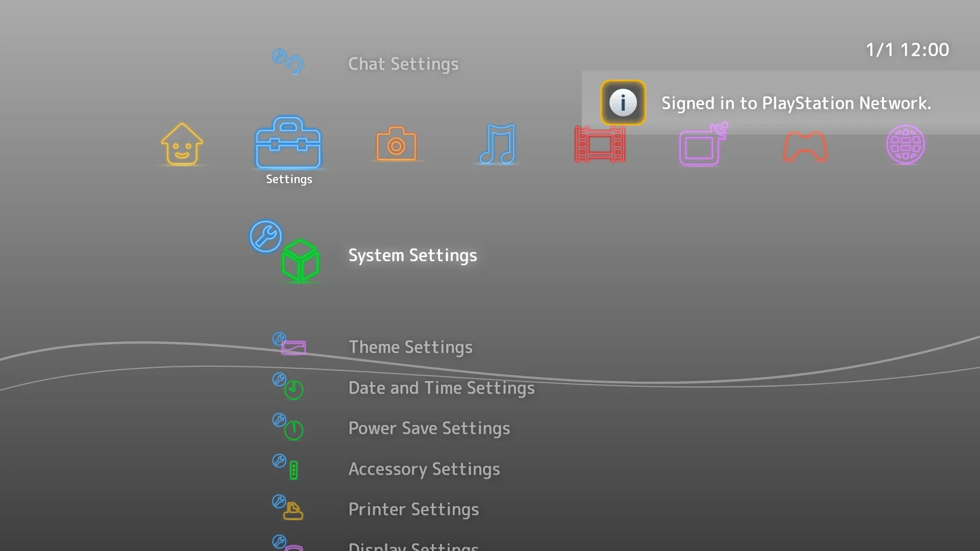Select Accessory Settings
Viewport: 980px width, 551px height.
point(424,469)
